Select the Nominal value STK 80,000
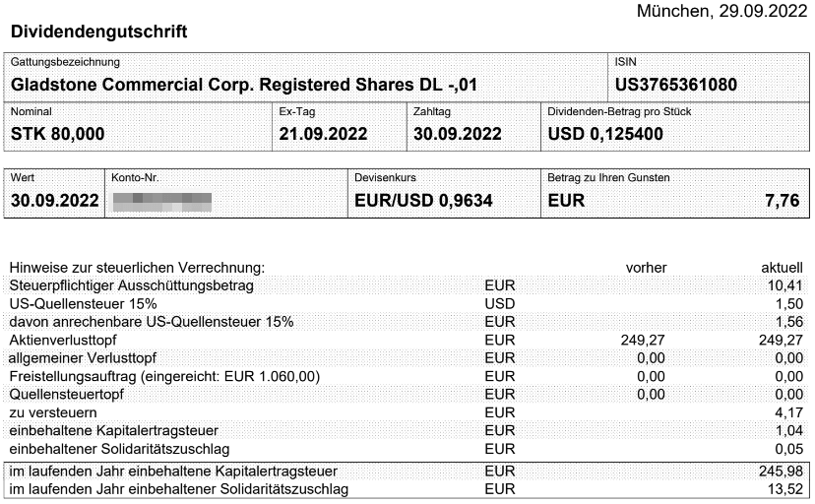Screen dimensions: 815x504 coord(58,134)
